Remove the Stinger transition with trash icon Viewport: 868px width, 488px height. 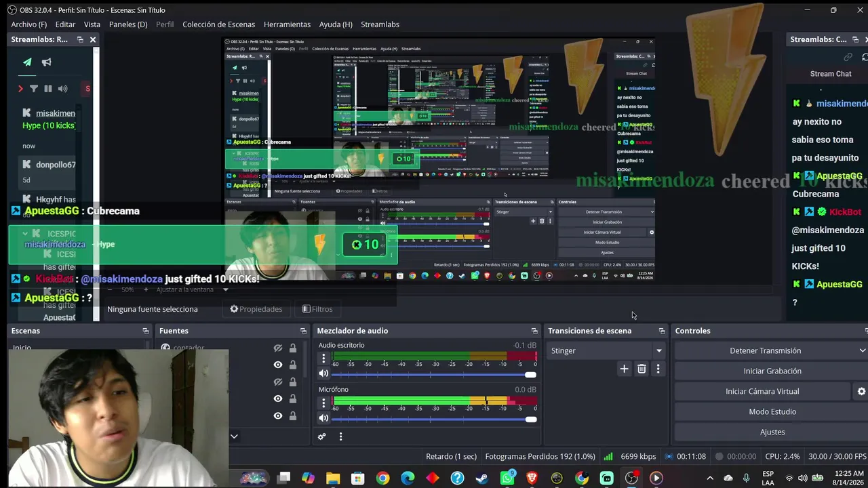pyautogui.click(x=642, y=369)
